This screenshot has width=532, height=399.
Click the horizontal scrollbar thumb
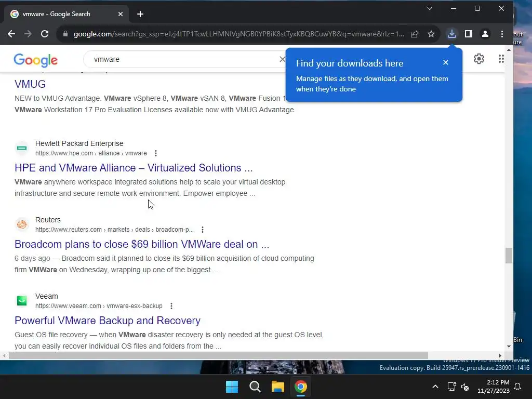[x=218, y=355]
